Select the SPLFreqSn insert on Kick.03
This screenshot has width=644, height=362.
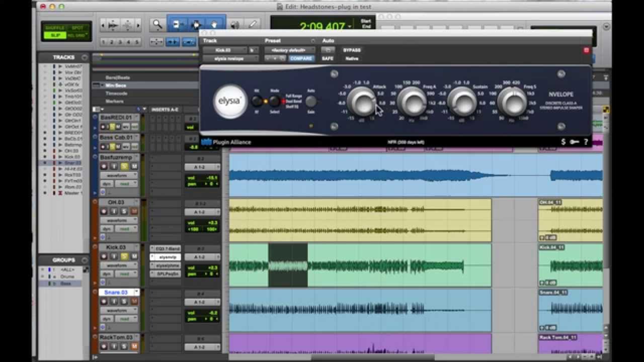[x=165, y=274]
